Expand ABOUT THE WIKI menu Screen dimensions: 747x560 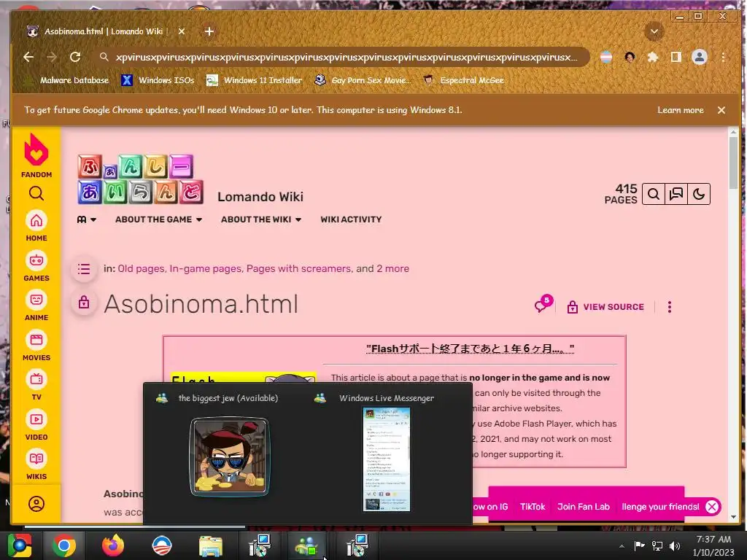(x=261, y=219)
